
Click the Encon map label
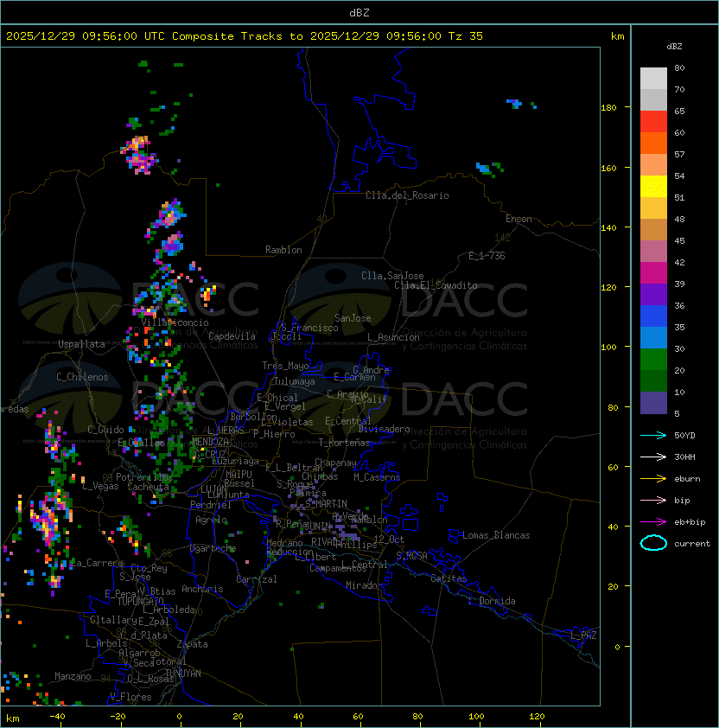pyautogui.click(x=519, y=219)
